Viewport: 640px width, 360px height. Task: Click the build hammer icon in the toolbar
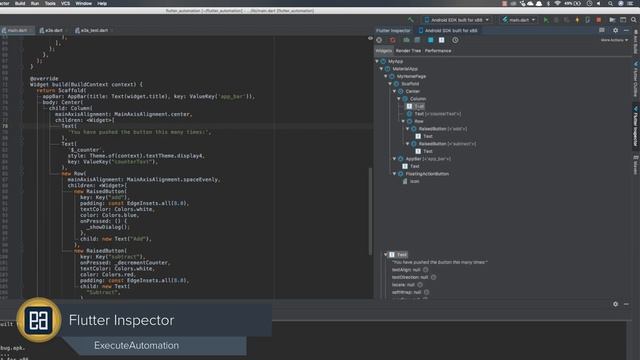pos(411,20)
